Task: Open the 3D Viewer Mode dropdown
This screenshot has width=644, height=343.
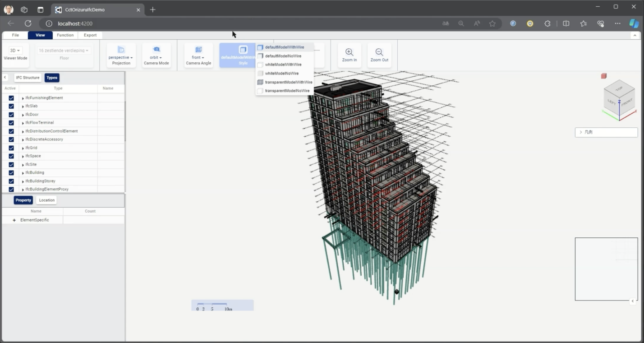Action: [15, 51]
